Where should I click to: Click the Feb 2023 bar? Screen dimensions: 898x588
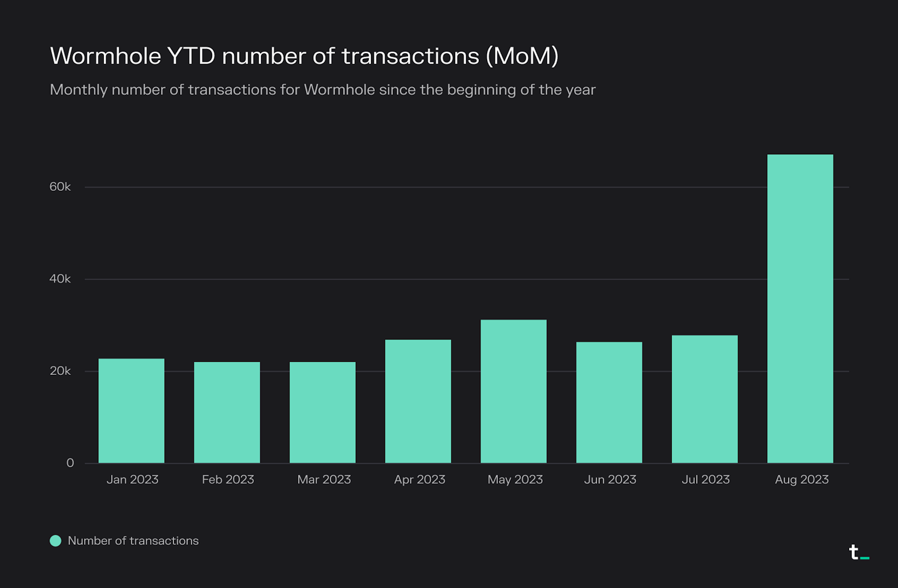(227, 412)
